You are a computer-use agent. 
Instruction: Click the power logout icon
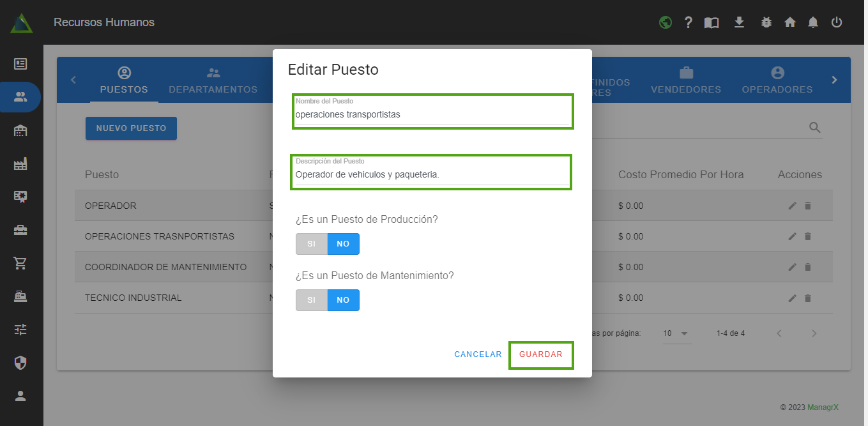tap(837, 22)
